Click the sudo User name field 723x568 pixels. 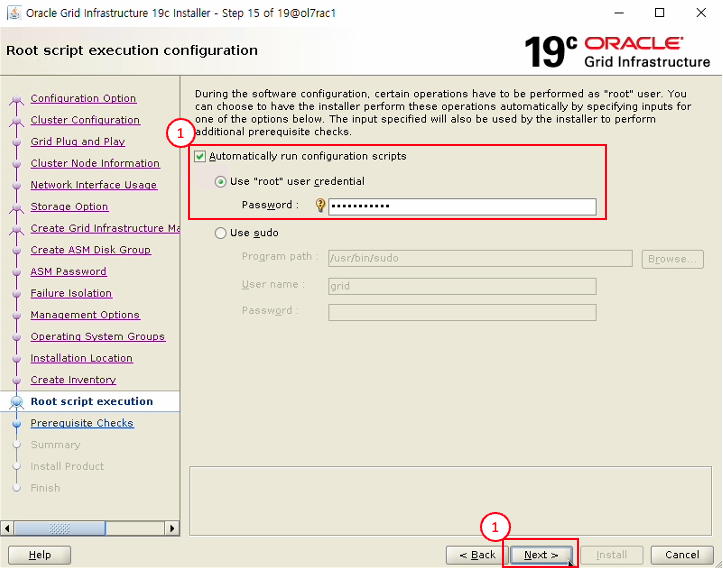point(462,286)
